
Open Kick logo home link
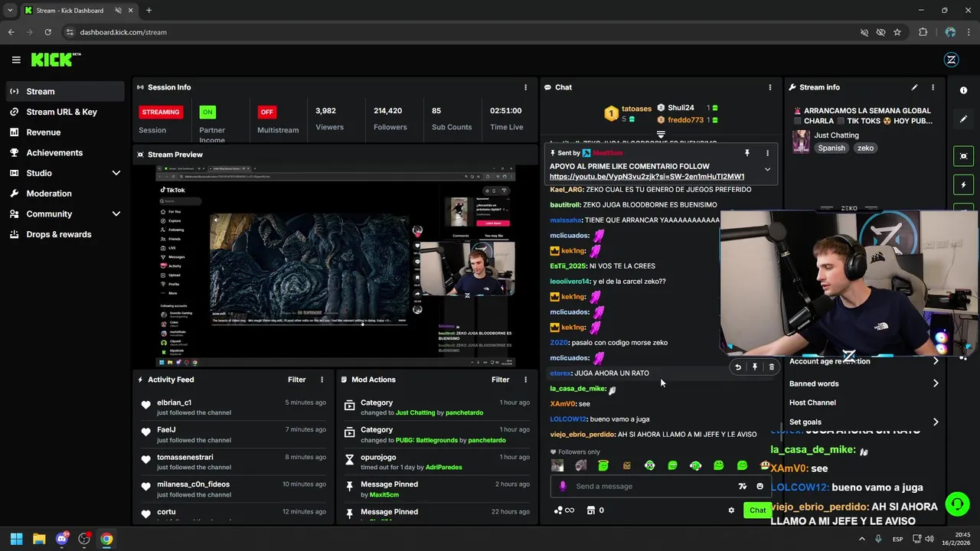click(x=55, y=60)
